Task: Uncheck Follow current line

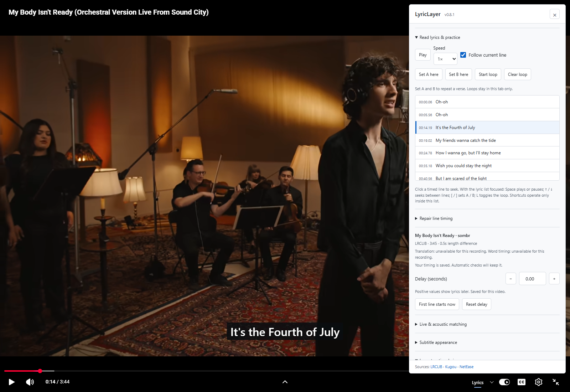Action: click(x=463, y=55)
